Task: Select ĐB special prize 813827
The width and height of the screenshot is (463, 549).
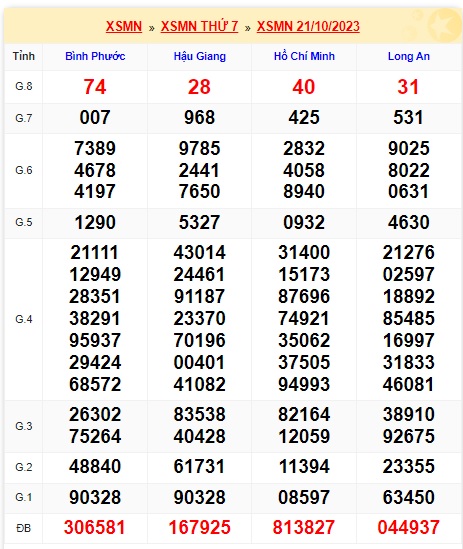Action: (304, 528)
